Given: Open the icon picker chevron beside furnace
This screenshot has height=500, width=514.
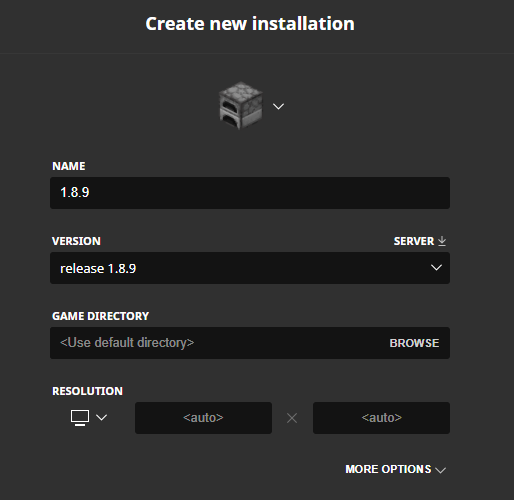Looking at the screenshot, I should click(278, 106).
